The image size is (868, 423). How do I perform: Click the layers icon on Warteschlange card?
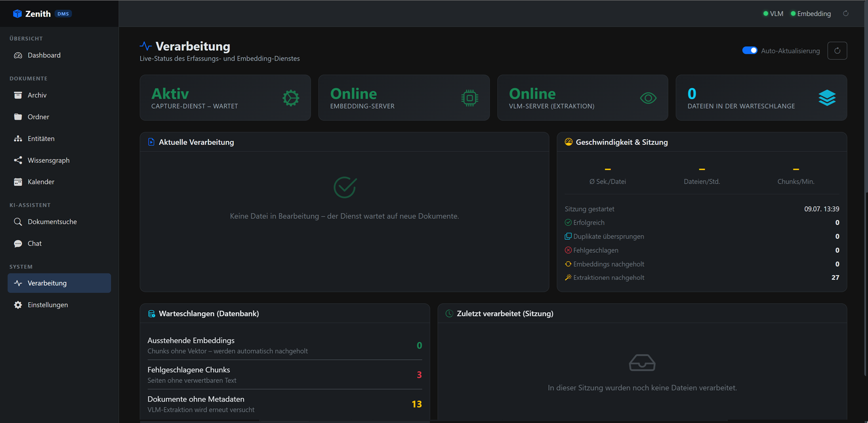[827, 98]
